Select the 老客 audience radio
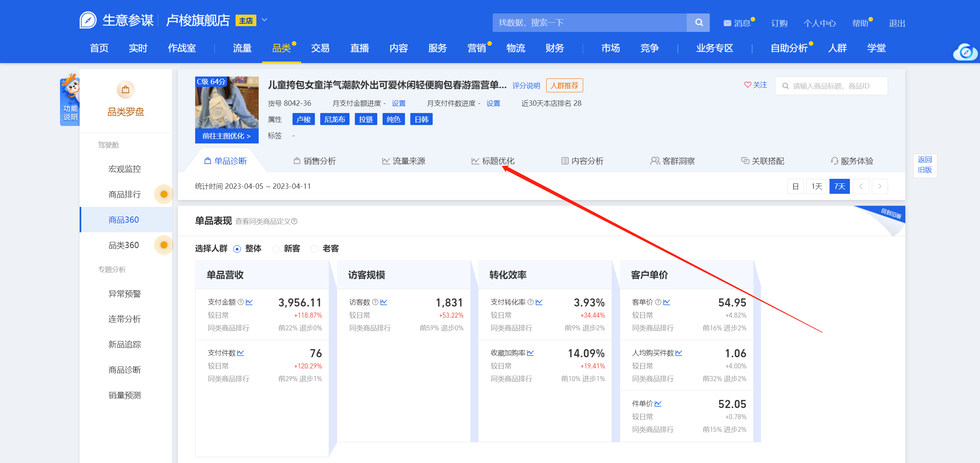The width and height of the screenshot is (980, 463). tap(314, 249)
